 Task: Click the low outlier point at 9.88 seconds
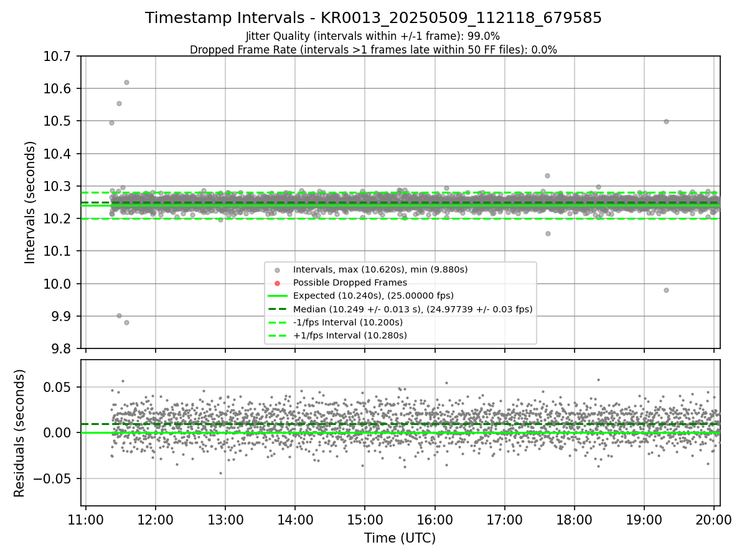click(x=126, y=322)
